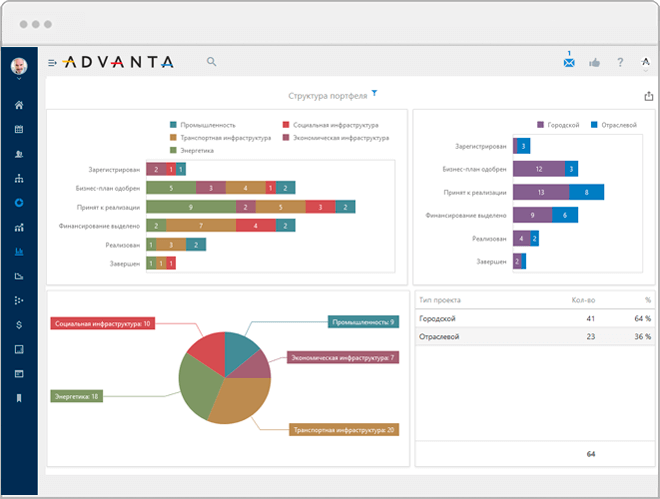
Task: Click the export share icon for the dashboard
Action: pyautogui.click(x=649, y=96)
